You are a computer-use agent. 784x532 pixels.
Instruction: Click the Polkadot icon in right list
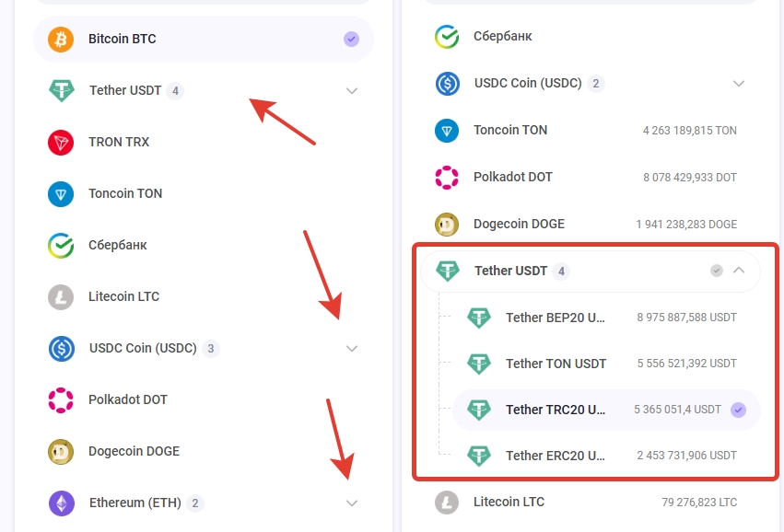coord(447,178)
